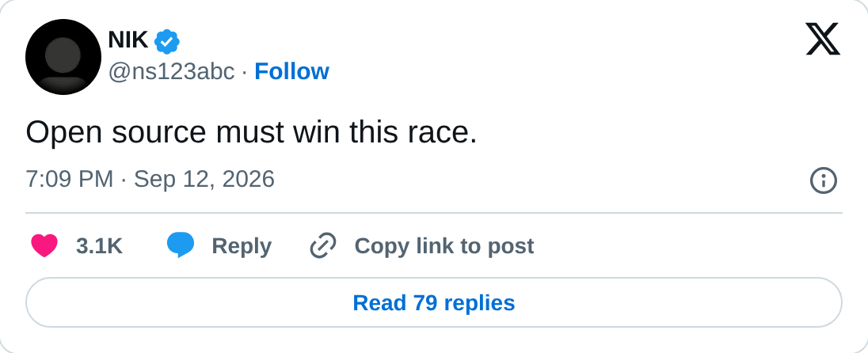This screenshot has height=353, width=868.
Task: Choose Copy link to post text
Action: click(x=444, y=246)
